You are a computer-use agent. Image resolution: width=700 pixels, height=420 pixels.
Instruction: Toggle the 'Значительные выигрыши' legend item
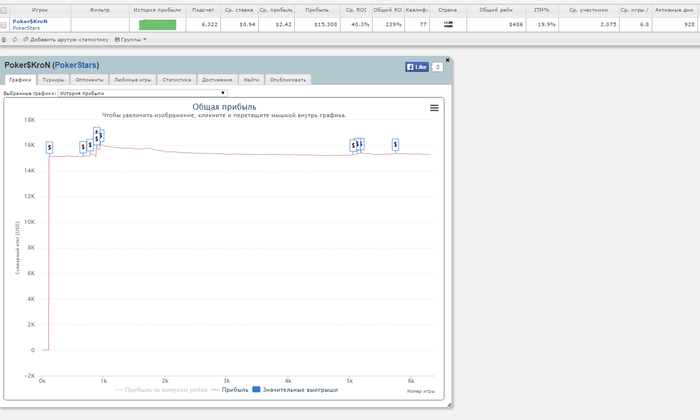296,390
